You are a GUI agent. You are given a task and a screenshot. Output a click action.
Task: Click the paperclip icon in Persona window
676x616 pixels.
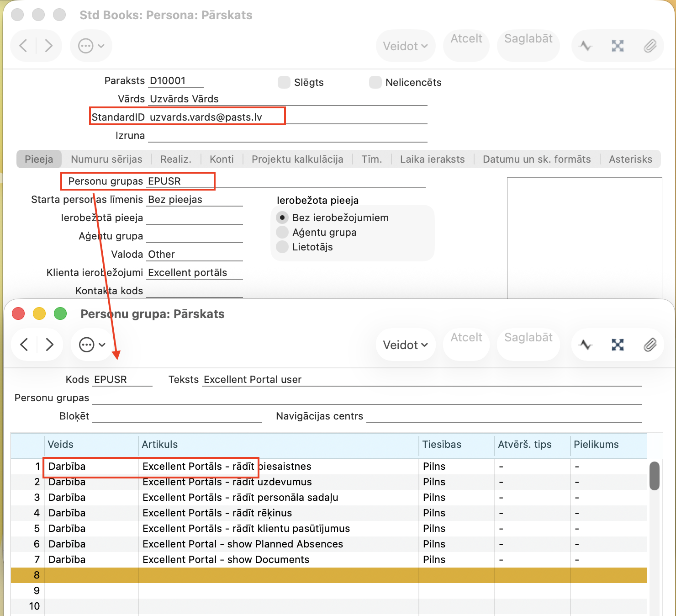click(650, 46)
